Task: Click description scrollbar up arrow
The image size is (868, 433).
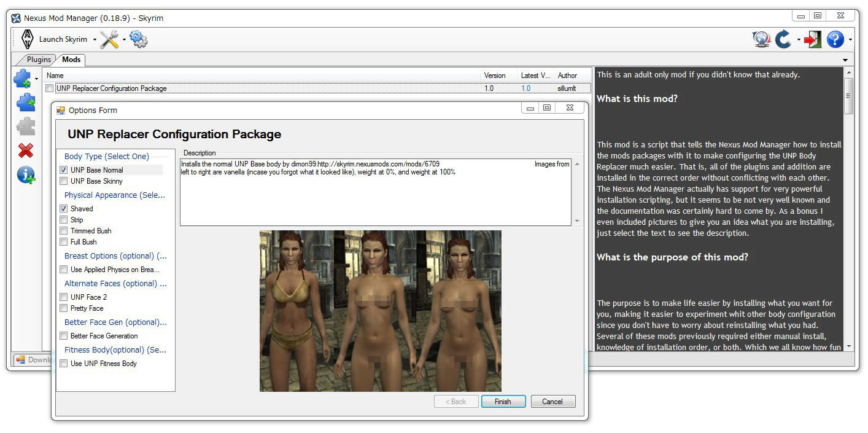Action: pos(577,164)
